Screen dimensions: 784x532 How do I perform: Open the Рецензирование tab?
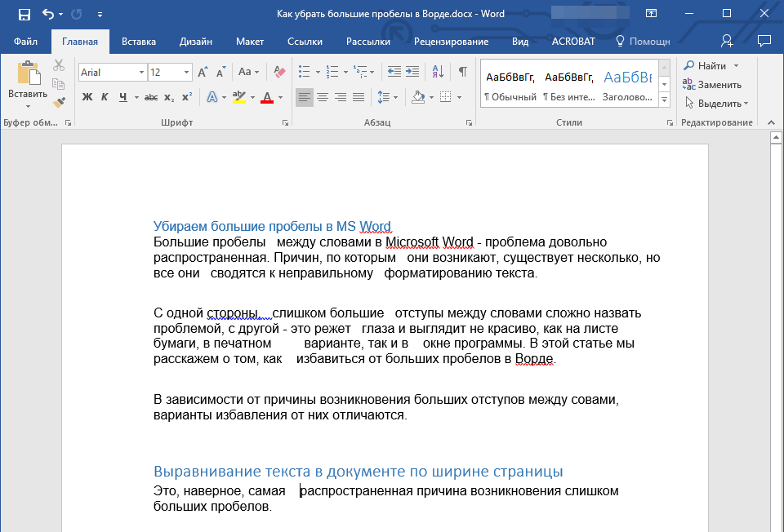[x=451, y=42]
